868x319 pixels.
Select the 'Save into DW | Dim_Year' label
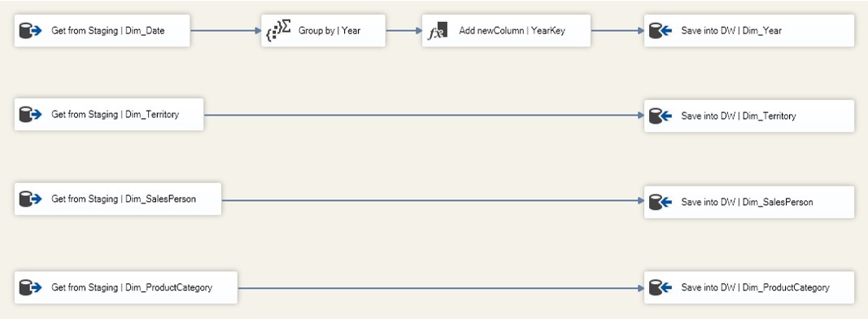(731, 31)
